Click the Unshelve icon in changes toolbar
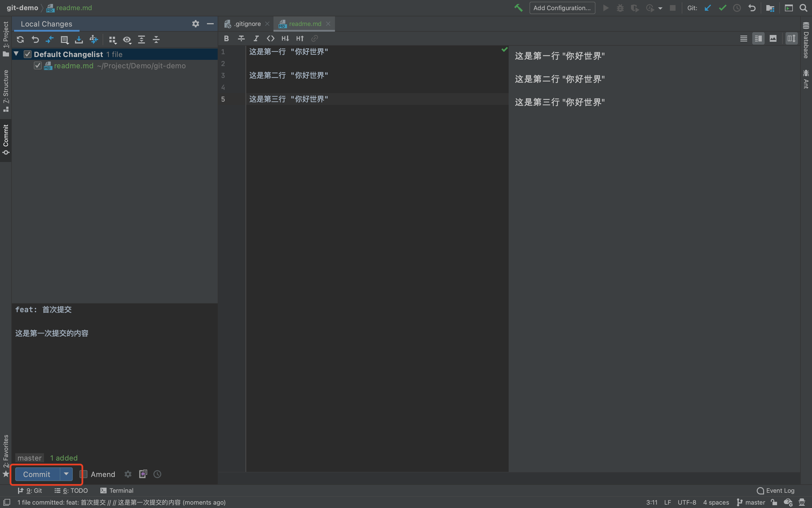812x508 pixels. [x=94, y=40]
